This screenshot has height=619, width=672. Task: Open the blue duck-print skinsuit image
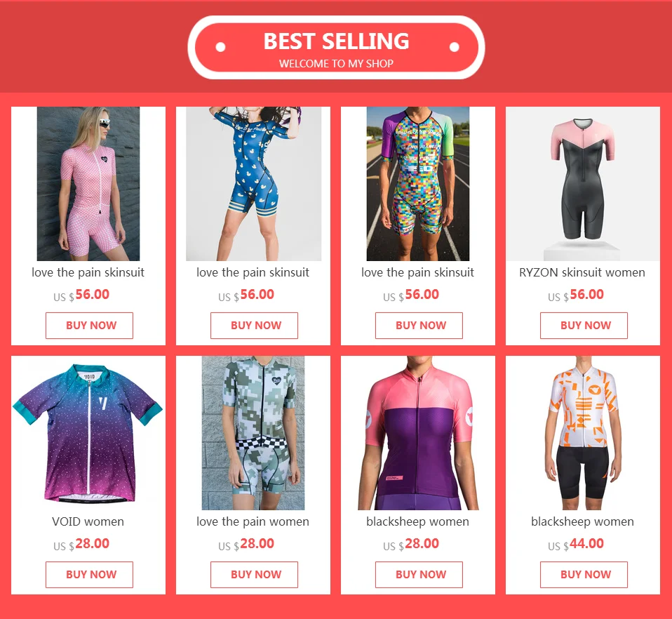click(x=254, y=183)
